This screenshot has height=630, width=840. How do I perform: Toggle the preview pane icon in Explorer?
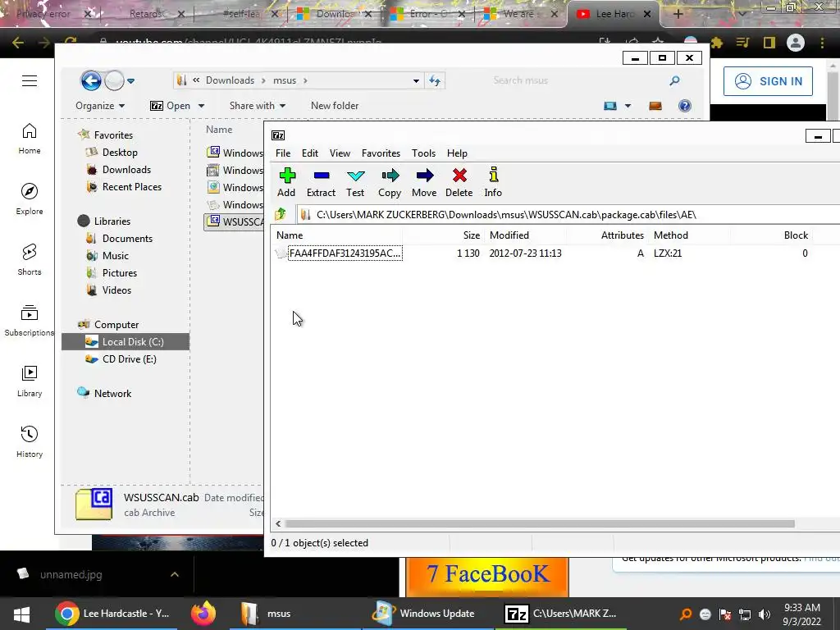click(x=655, y=106)
